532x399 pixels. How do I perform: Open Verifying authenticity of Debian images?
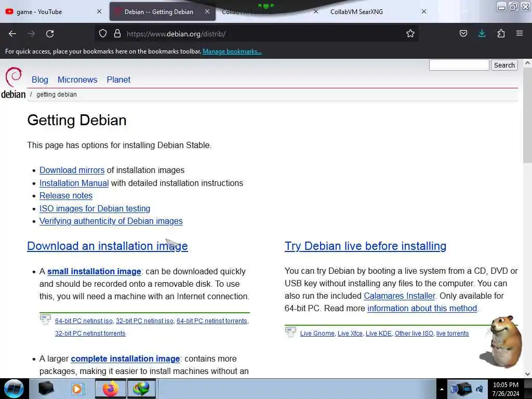pyautogui.click(x=111, y=221)
